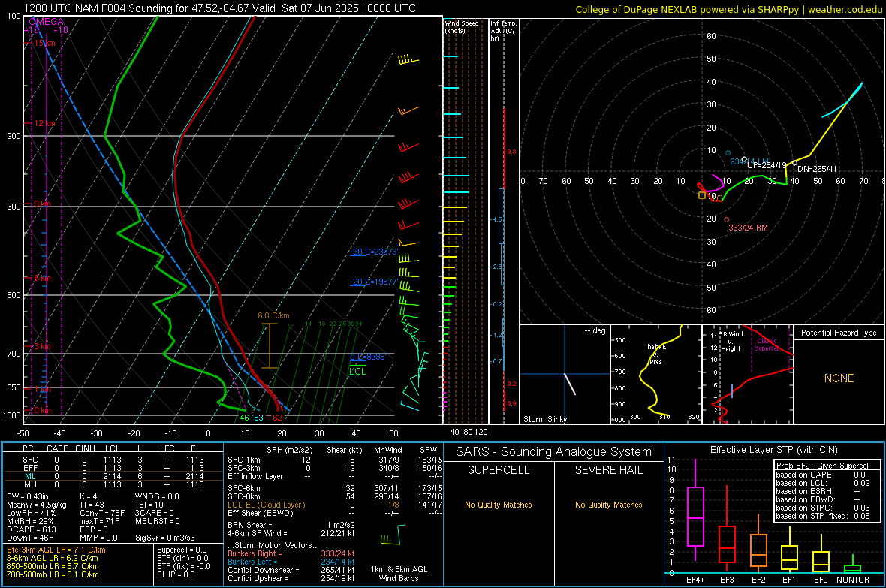Click the SHIP = 0.0 value
The height and width of the screenshot is (588, 886).
point(176,574)
